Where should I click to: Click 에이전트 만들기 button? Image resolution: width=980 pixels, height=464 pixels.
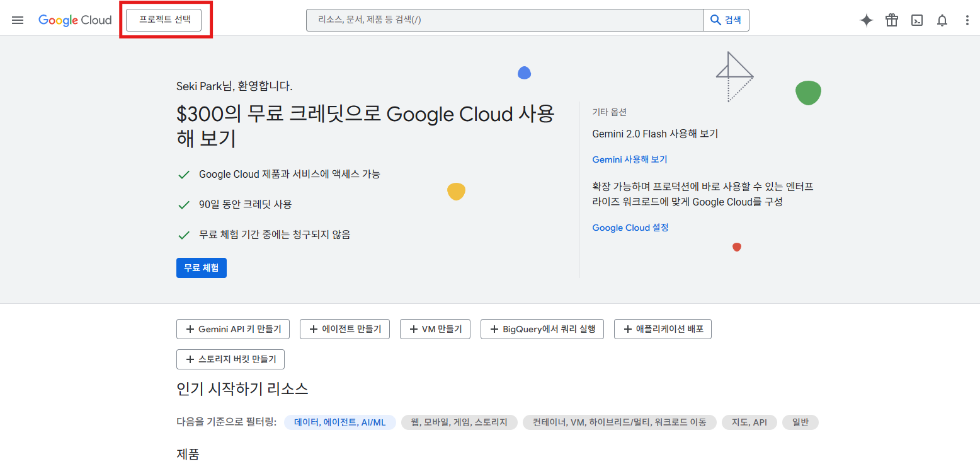345,329
